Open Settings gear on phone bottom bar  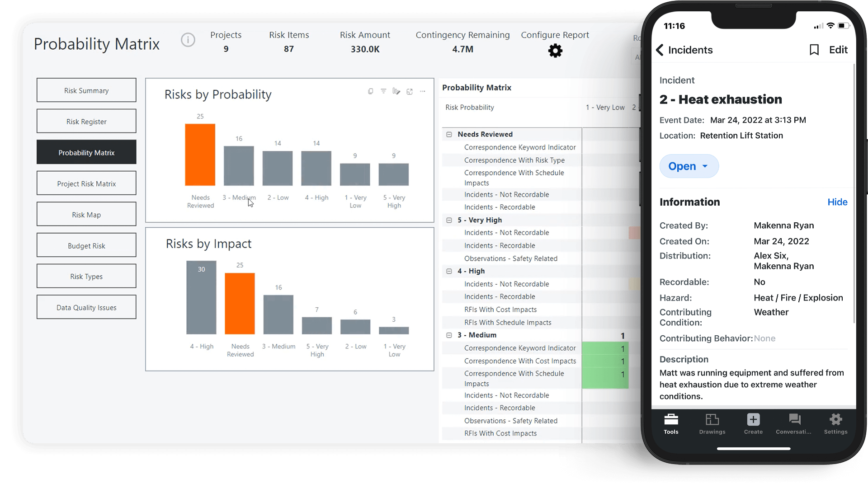click(835, 424)
